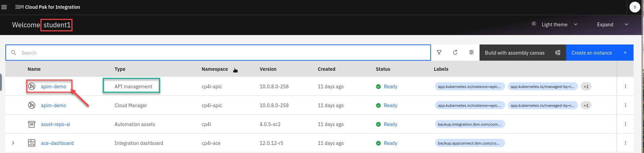Click the filter icon next to search

click(439, 53)
